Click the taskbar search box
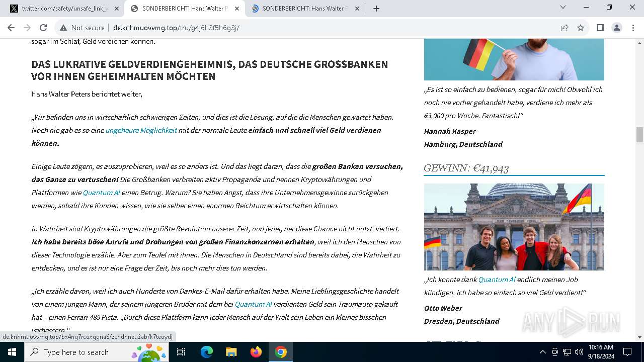Image resolution: width=644 pixels, height=362 pixels. 97,352
